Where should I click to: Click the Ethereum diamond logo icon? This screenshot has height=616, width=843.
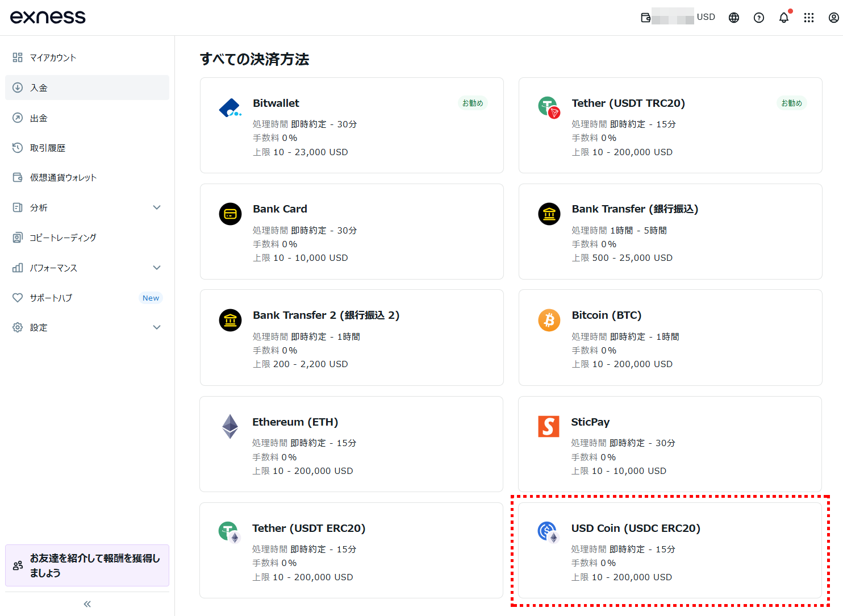coord(230,426)
